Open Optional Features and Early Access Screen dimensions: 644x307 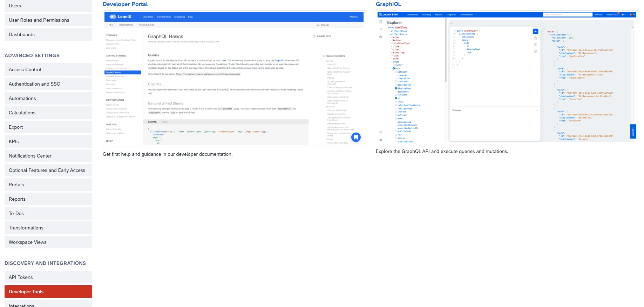(x=48, y=170)
